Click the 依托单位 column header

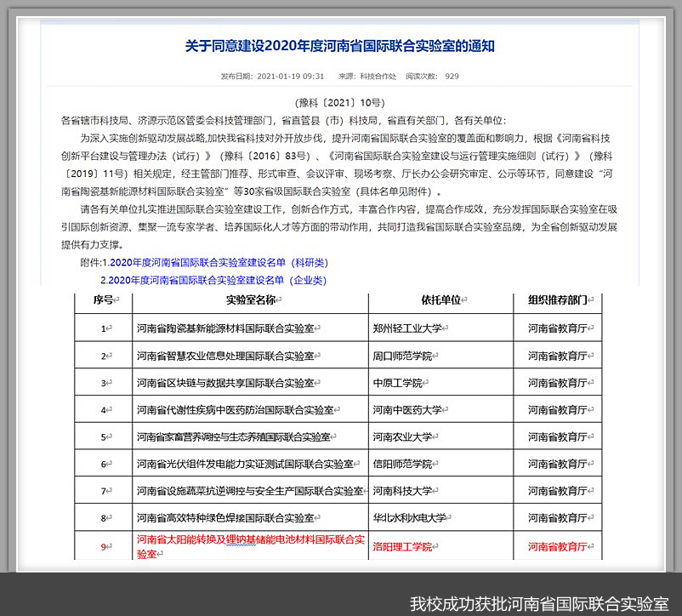click(440, 300)
